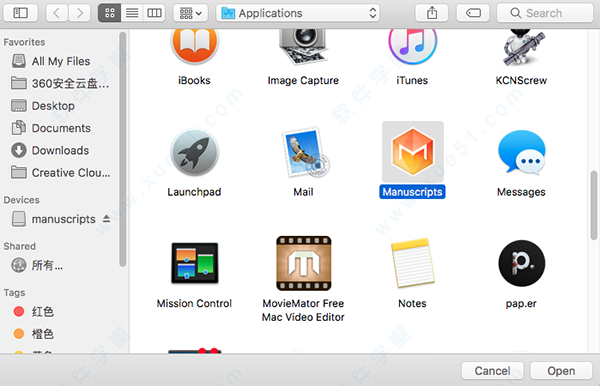Click the Notes name label
Image resolution: width=600 pixels, height=386 pixels.
pyautogui.click(x=412, y=303)
